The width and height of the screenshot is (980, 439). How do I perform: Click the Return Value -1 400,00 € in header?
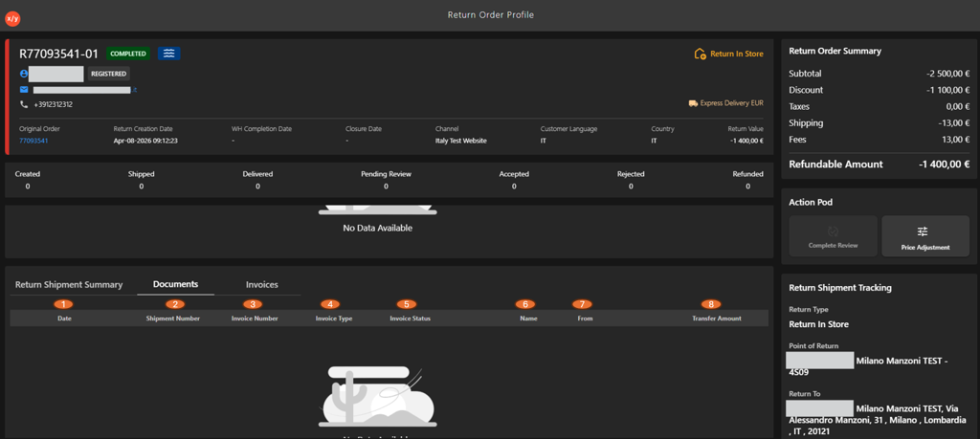point(746,141)
